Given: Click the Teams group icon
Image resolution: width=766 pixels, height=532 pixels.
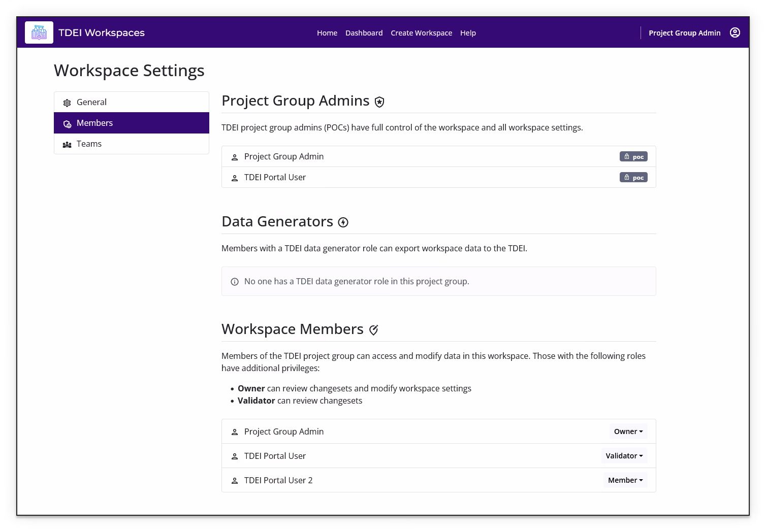Looking at the screenshot, I should click(x=67, y=144).
